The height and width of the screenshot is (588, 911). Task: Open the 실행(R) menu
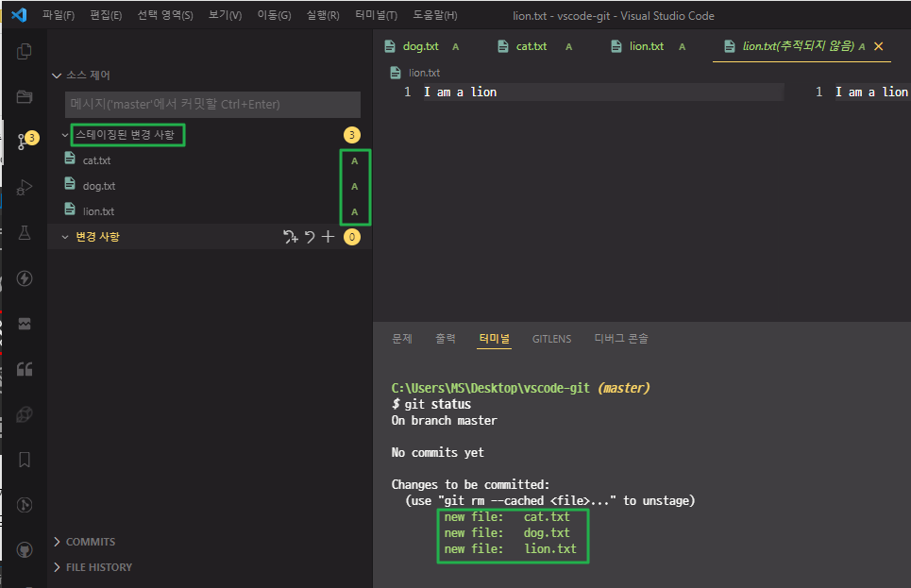pyautogui.click(x=323, y=15)
